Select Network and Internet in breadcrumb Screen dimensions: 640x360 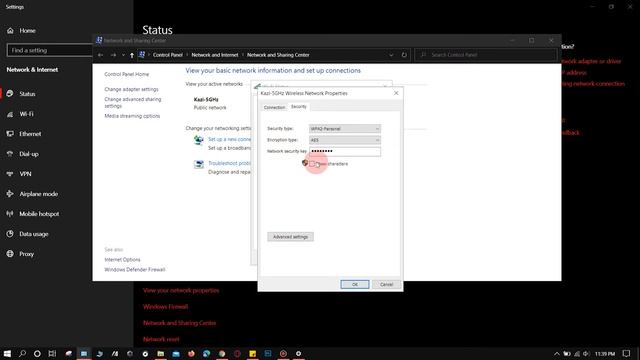215,55
